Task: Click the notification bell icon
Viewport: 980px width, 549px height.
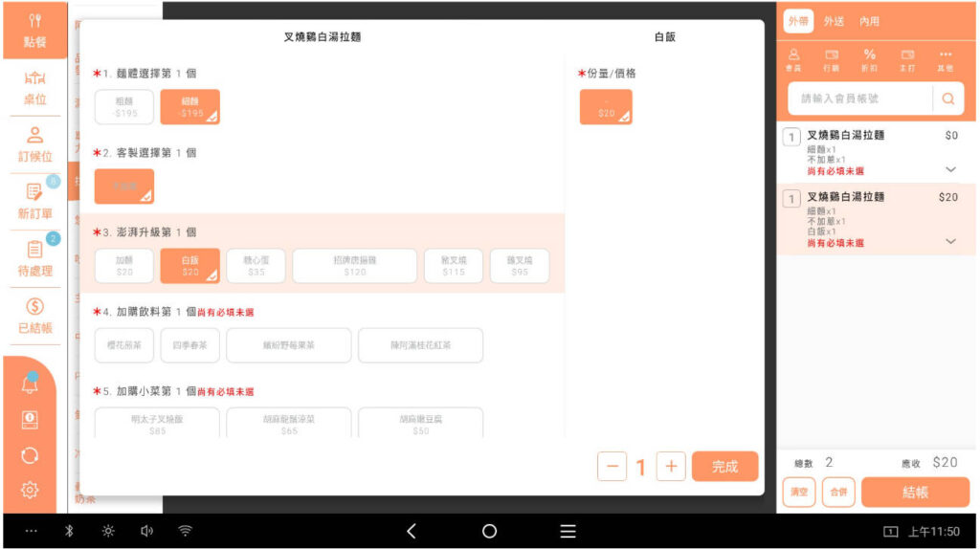Action: [x=30, y=384]
